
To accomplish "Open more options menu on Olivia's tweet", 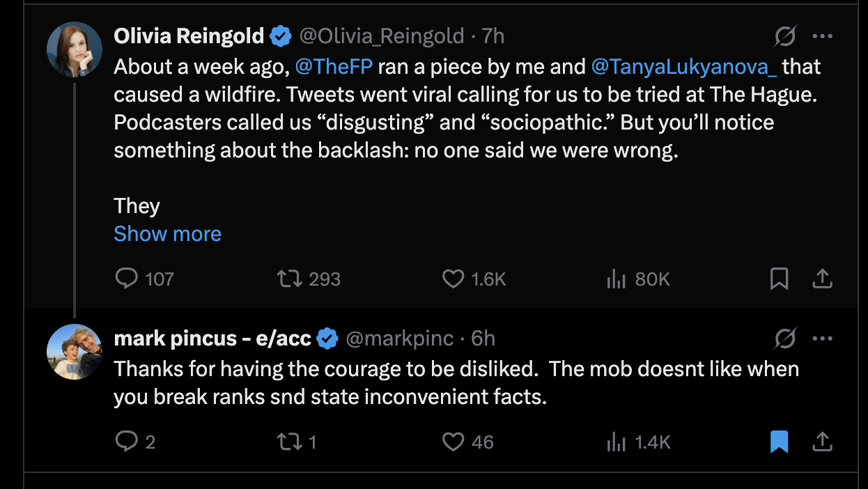I will coord(823,36).
